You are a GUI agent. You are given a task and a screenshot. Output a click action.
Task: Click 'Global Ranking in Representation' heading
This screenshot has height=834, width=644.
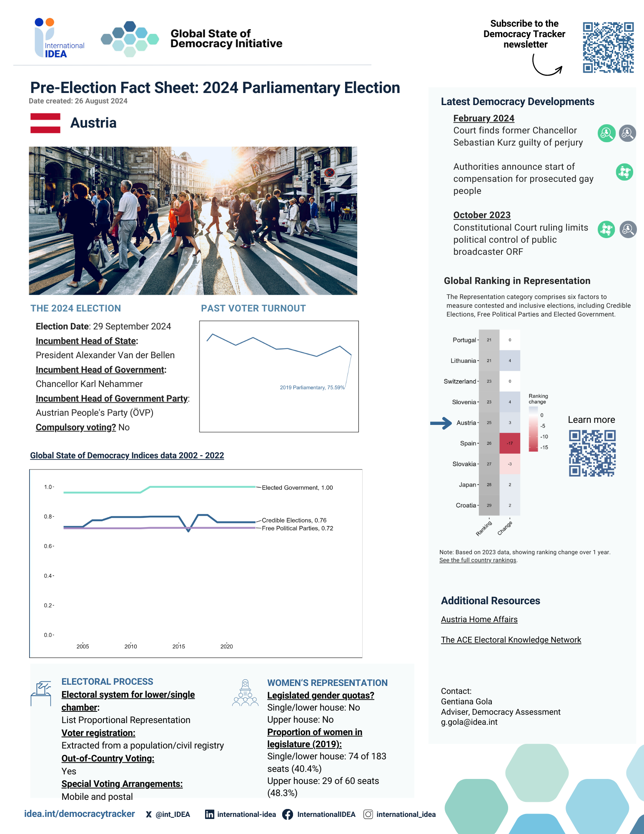517,281
